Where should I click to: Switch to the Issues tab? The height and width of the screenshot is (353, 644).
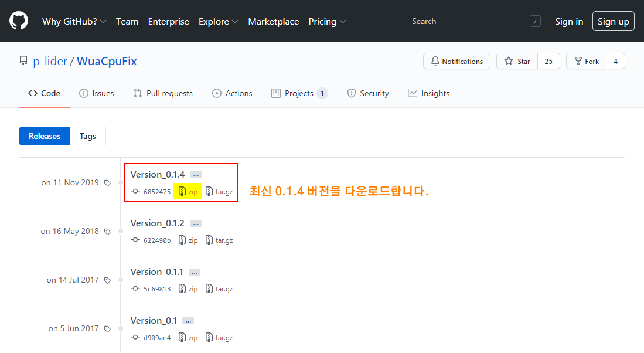[x=97, y=93]
